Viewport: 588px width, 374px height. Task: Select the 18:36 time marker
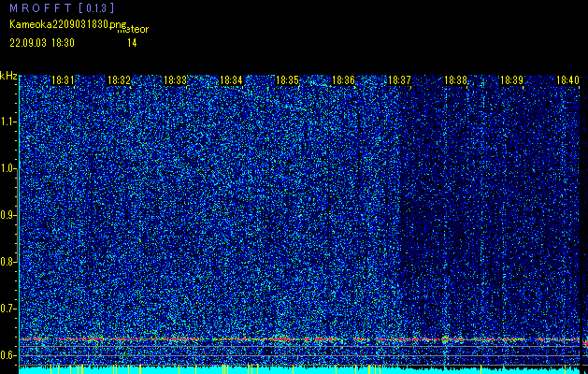(x=343, y=80)
